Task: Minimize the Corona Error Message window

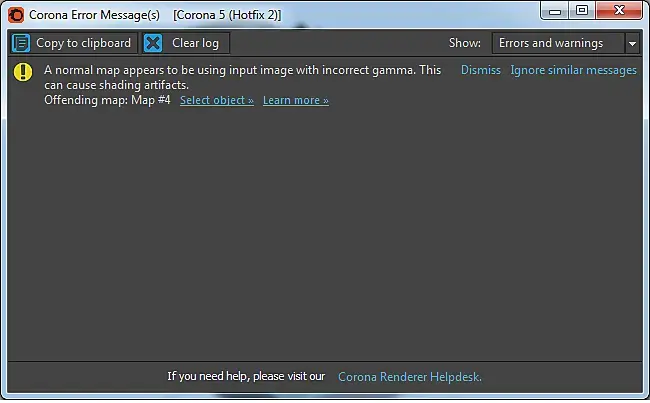Action: 555,11
